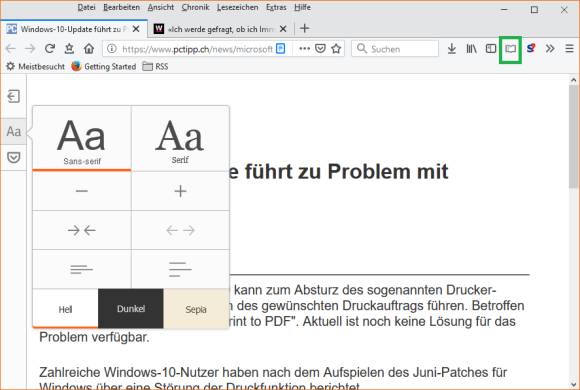Select the Sepia color theme

[196, 309]
